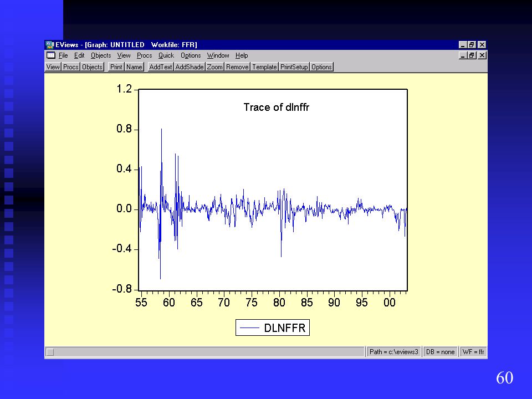The image size is (532, 399).
Task: Click the 1.2 y-axis label
Action: (124, 89)
